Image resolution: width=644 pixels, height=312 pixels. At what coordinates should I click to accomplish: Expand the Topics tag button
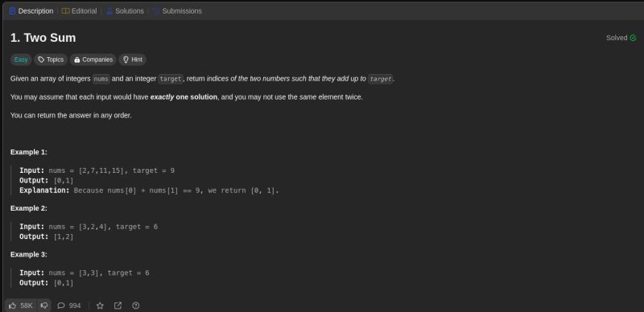coord(51,60)
